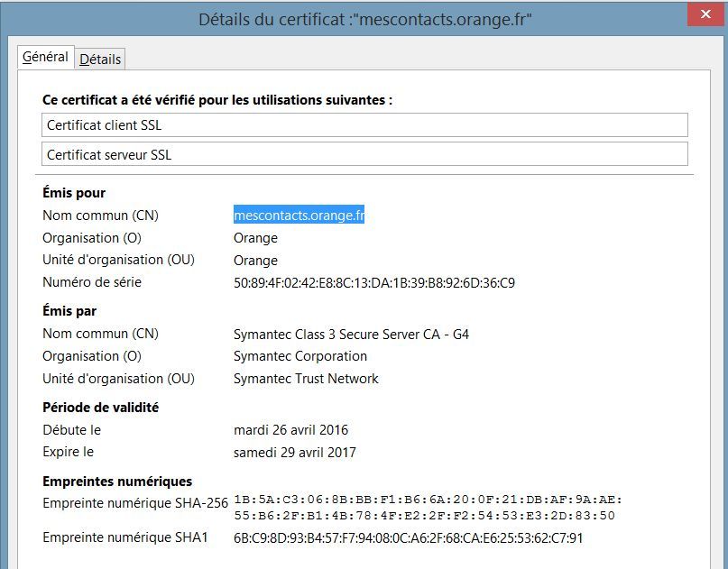Click the expiry date samedi 29 avril 2017
This screenshot has width=728, height=569.
pos(294,453)
